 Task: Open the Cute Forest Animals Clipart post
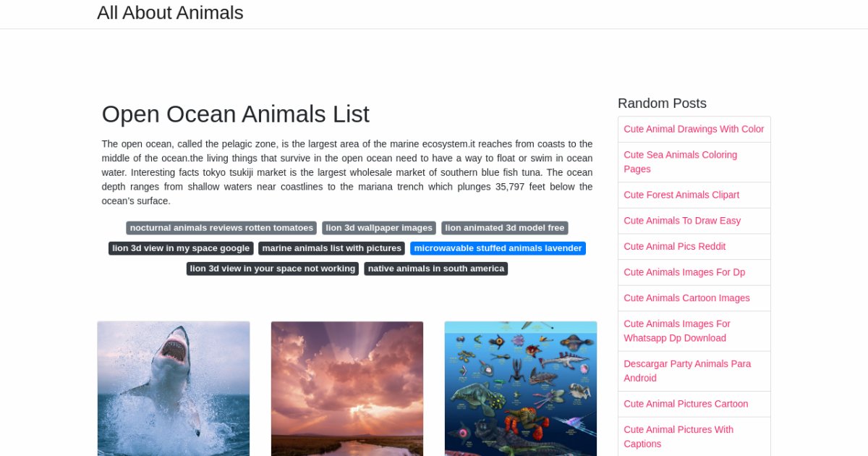(x=681, y=195)
